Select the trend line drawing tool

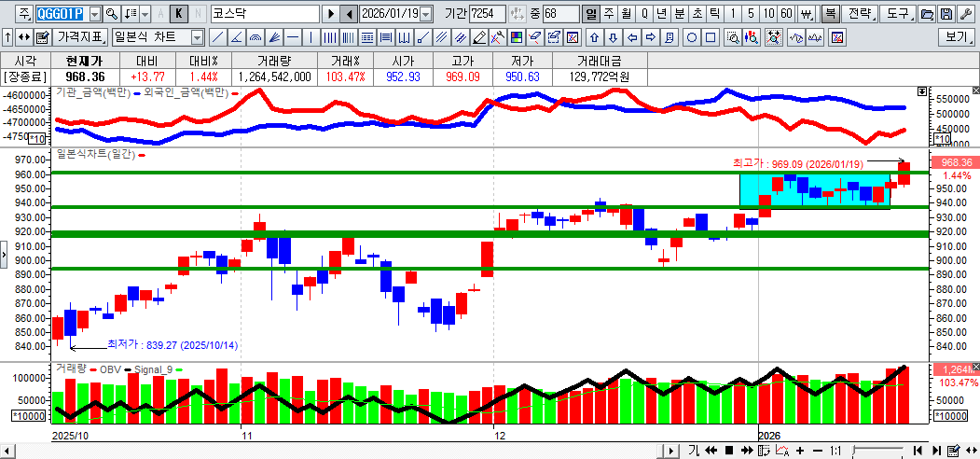pos(216,37)
